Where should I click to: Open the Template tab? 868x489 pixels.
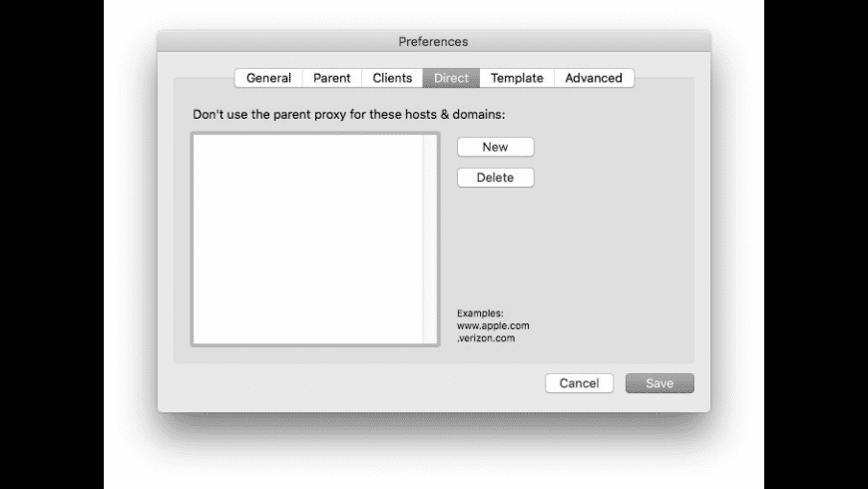(x=517, y=78)
